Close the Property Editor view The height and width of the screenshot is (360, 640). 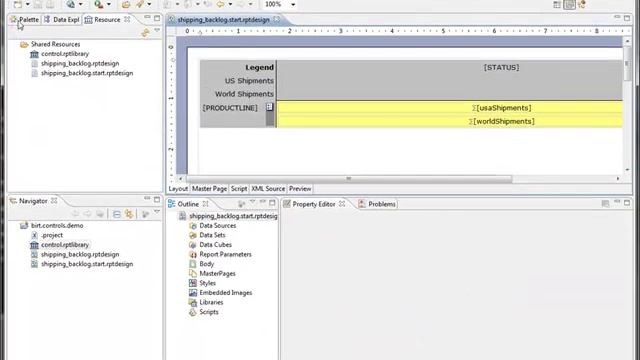click(342, 204)
